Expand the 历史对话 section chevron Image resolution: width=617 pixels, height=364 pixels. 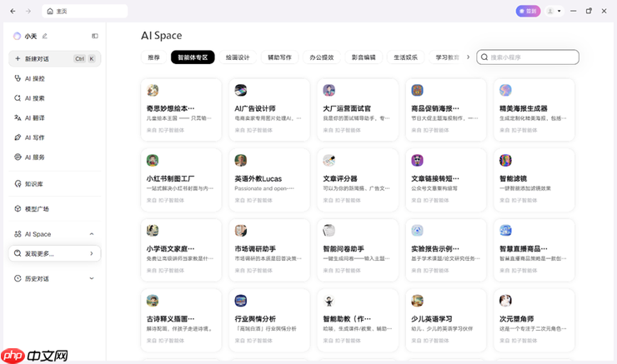point(92,278)
